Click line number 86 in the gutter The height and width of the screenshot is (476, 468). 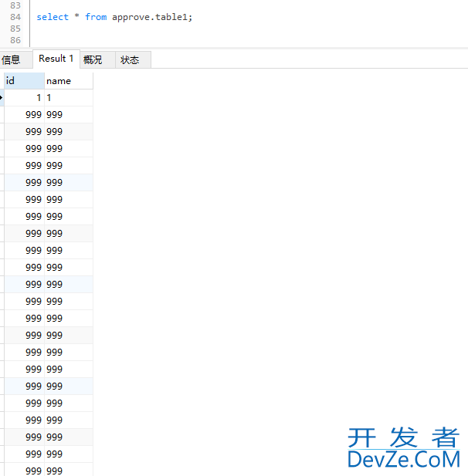click(x=15, y=40)
